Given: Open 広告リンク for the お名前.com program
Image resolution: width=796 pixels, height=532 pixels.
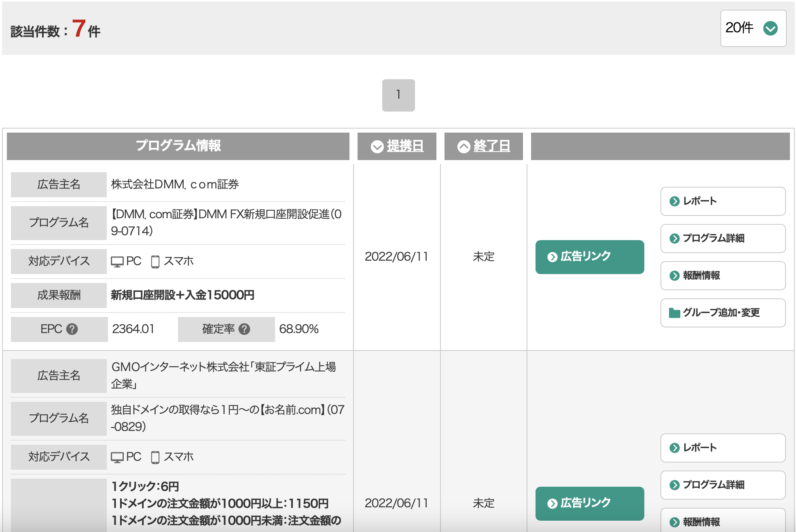Looking at the screenshot, I should click(590, 503).
